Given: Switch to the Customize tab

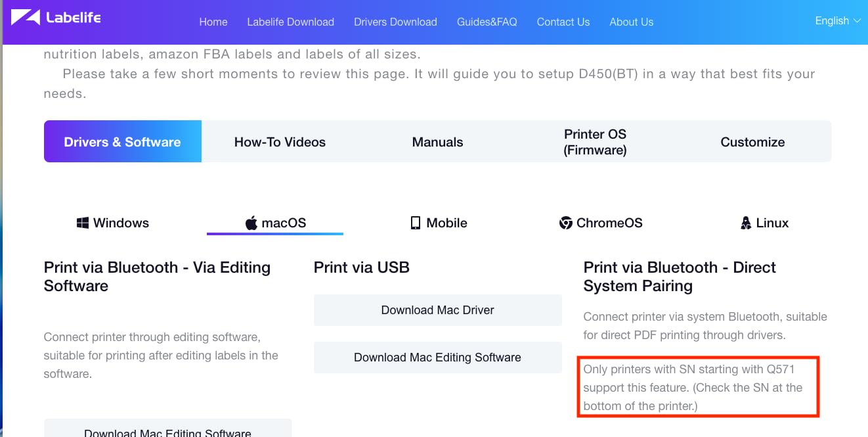Looking at the screenshot, I should click(x=752, y=142).
